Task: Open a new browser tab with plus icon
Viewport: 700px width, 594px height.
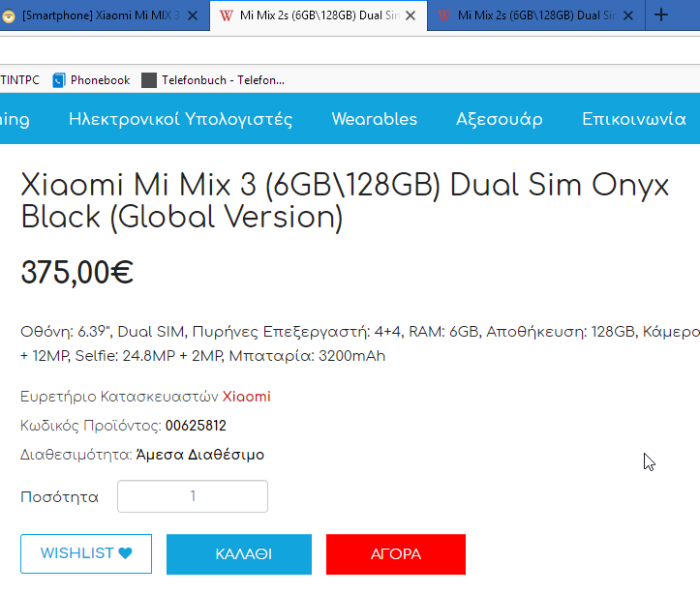Action: tap(661, 15)
